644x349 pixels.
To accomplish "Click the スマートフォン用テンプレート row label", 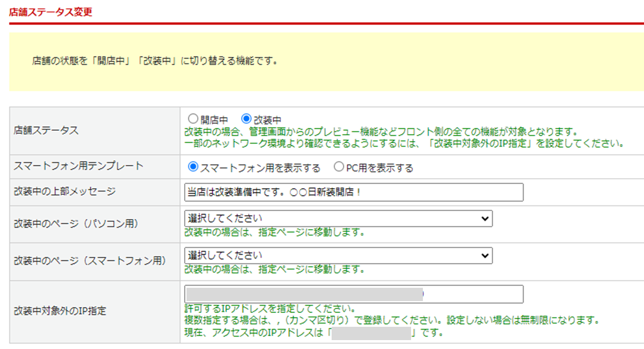I will pos(78,166).
